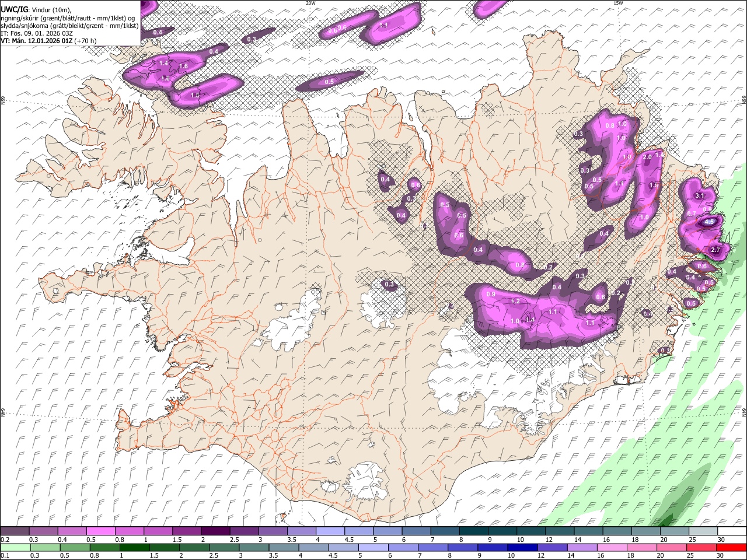This screenshot has width=747, height=560.
Task: Click the 0.9 value west of the Vatnajökull band
Action: point(491,294)
